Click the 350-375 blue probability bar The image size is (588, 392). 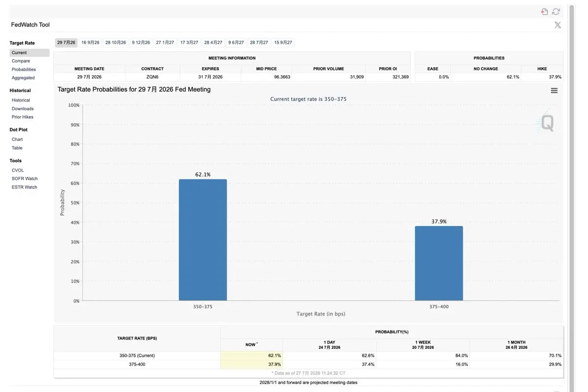(203, 240)
